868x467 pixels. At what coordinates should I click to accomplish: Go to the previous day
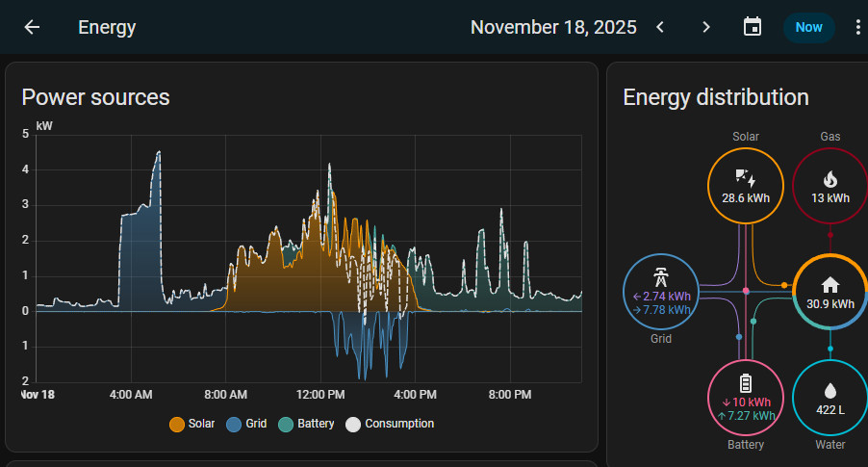(660, 27)
